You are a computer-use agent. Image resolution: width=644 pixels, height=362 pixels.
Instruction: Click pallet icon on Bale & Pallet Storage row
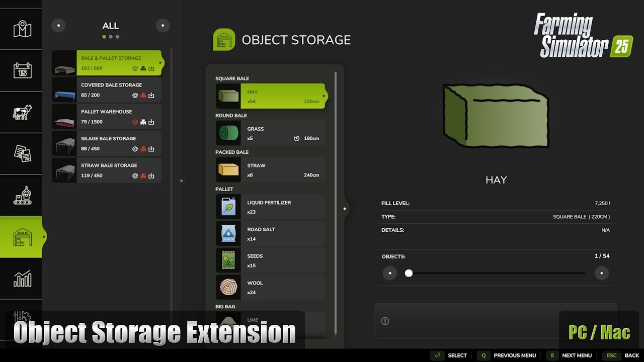(x=143, y=68)
